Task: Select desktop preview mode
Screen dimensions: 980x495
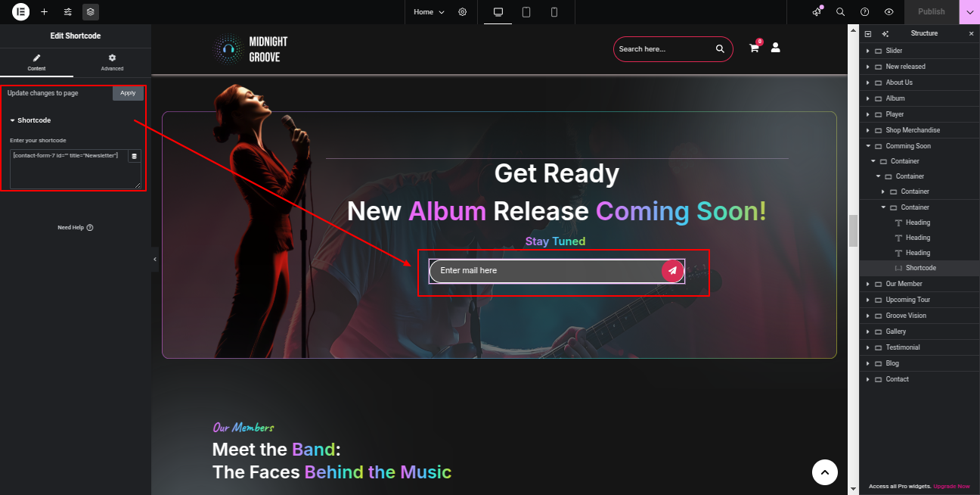Action: [498, 12]
